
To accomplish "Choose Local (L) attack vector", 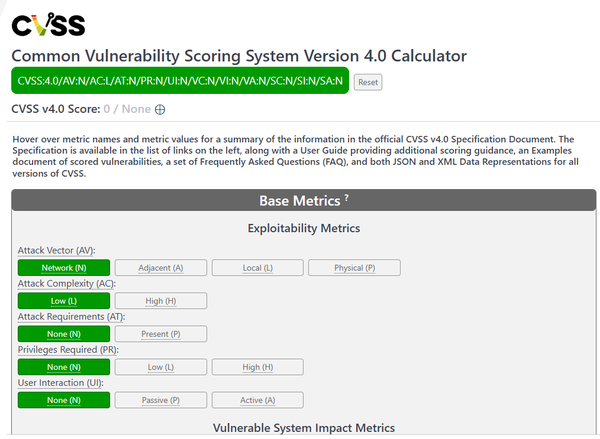I will tap(257, 268).
